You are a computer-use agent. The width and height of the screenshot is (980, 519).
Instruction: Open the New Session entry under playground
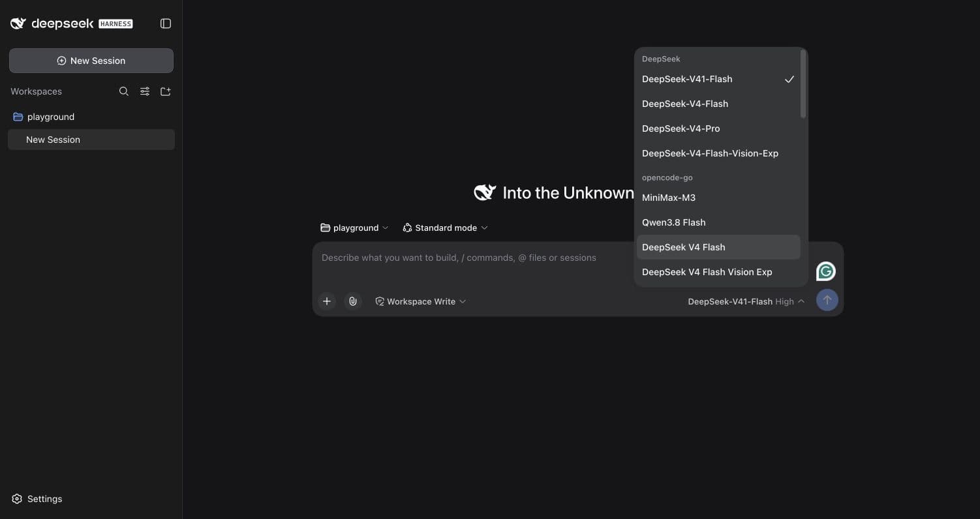(x=91, y=140)
